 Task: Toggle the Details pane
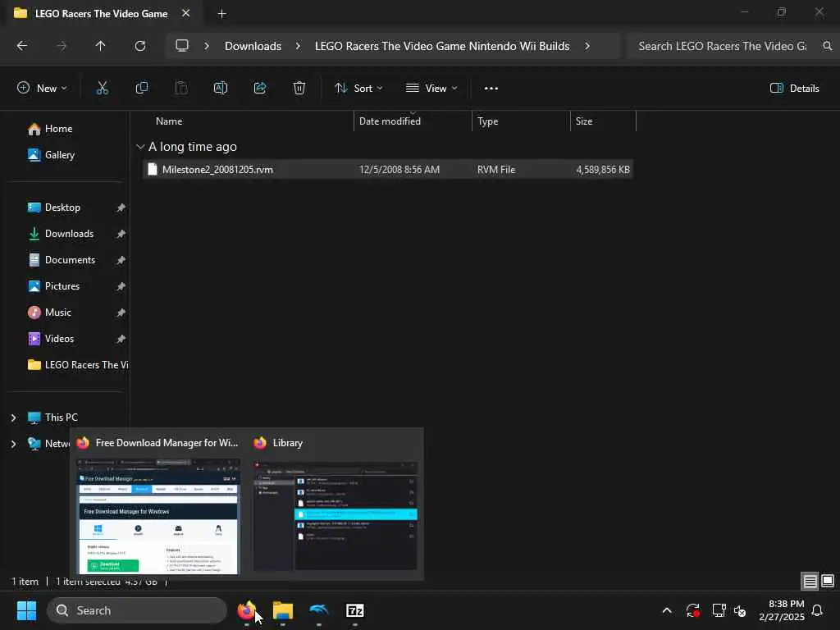[x=794, y=89]
